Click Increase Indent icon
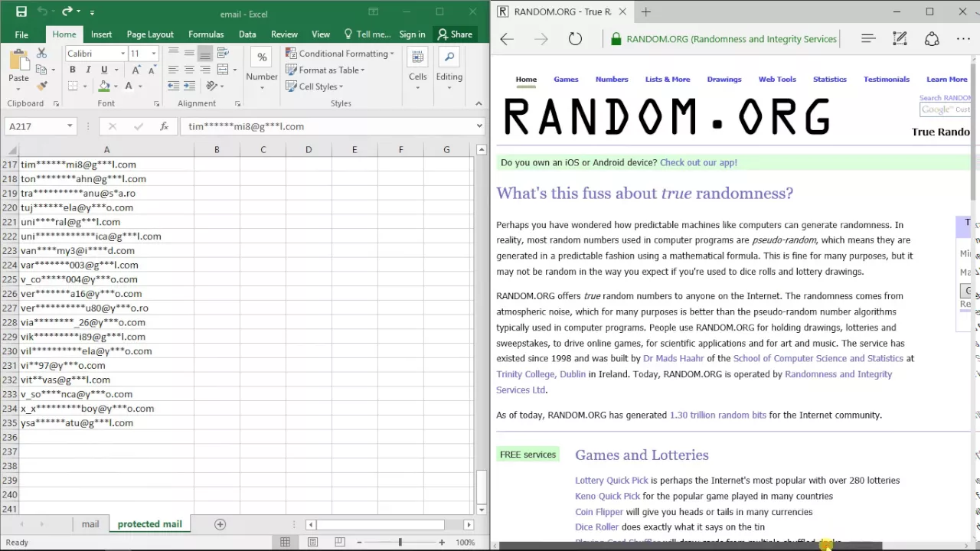This screenshot has width=980, height=551. click(x=189, y=86)
